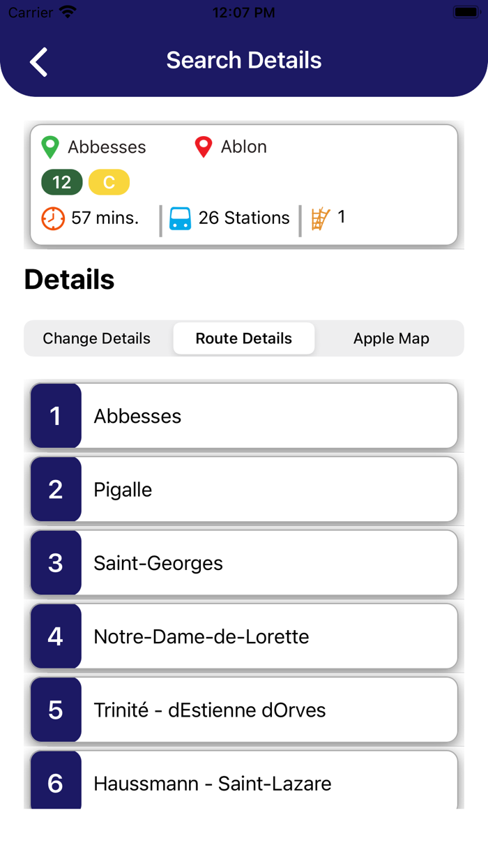Click the green departure location pin icon
Screen dimensions: 488x868
coord(49,147)
